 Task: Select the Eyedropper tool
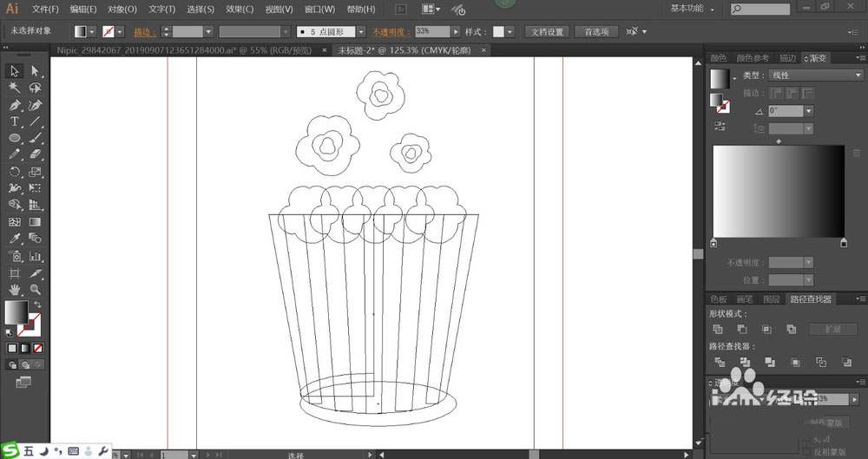tap(15, 239)
